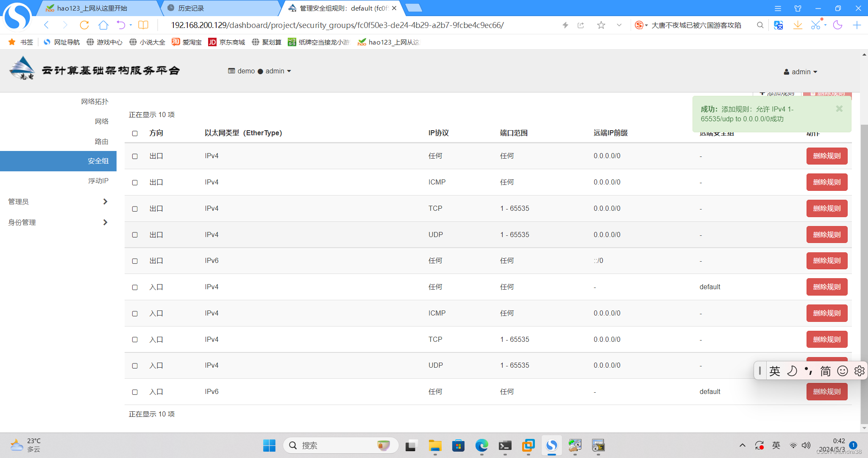Screen dimensions: 868x458
Task: Check the egress IPv4 UDP rule
Action: (x=135, y=235)
